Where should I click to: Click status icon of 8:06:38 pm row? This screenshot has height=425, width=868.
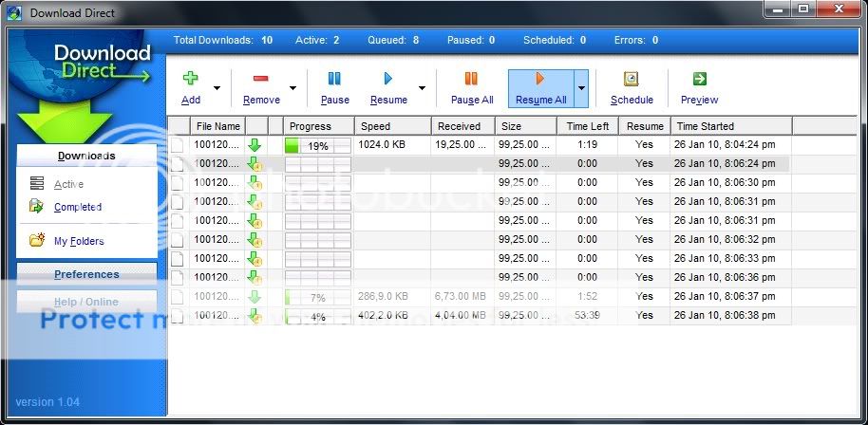[x=255, y=316]
